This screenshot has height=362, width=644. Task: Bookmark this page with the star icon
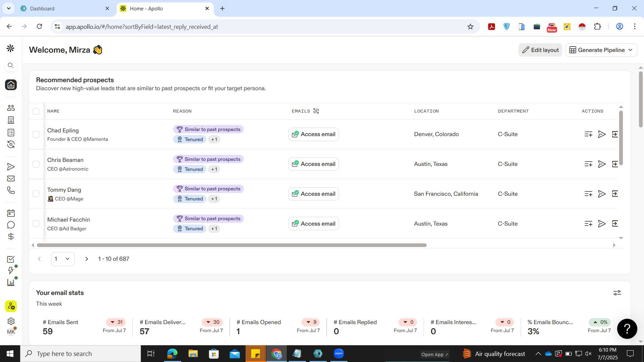(x=470, y=26)
